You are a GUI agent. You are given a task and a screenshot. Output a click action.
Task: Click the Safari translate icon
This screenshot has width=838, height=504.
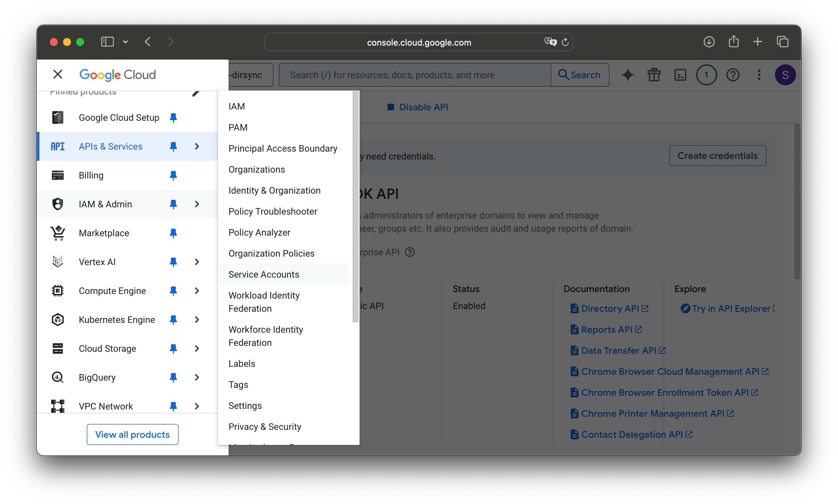point(550,42)
